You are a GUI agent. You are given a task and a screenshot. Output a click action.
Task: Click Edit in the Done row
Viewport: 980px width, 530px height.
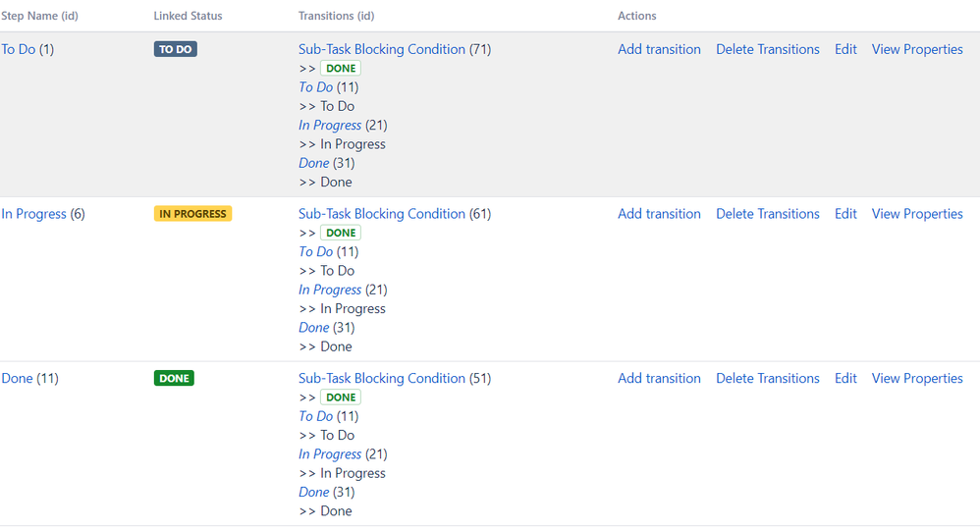pos(845,378)
